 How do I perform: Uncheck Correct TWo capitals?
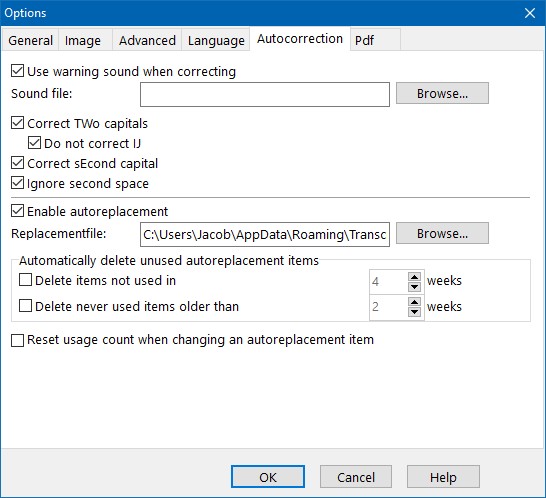(17, 123)
